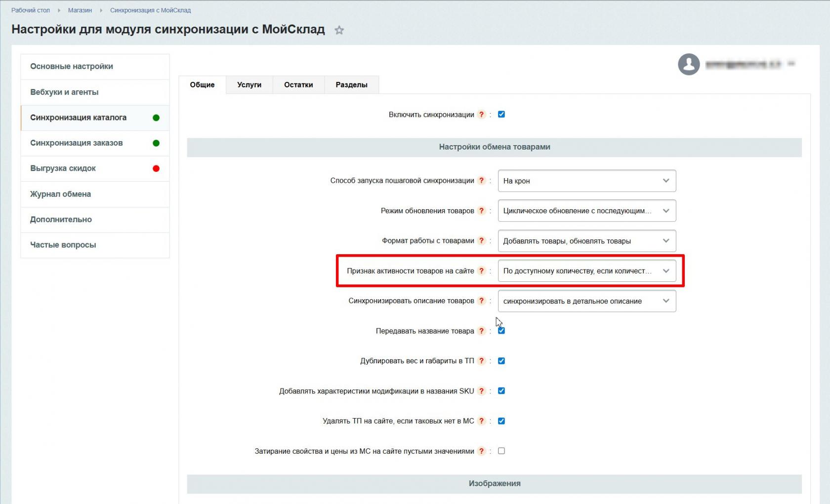Click Настройки обмена товарами section header
Screen dimensions: 830x504
tap(494, 147)
